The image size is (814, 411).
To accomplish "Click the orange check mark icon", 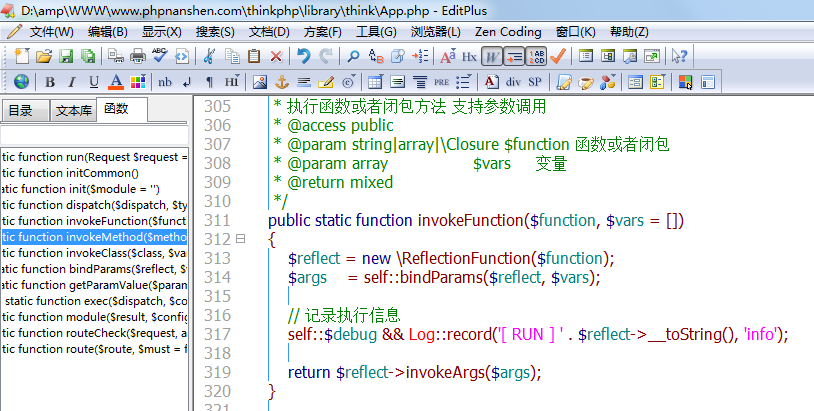I will click(x=558, y=56).
